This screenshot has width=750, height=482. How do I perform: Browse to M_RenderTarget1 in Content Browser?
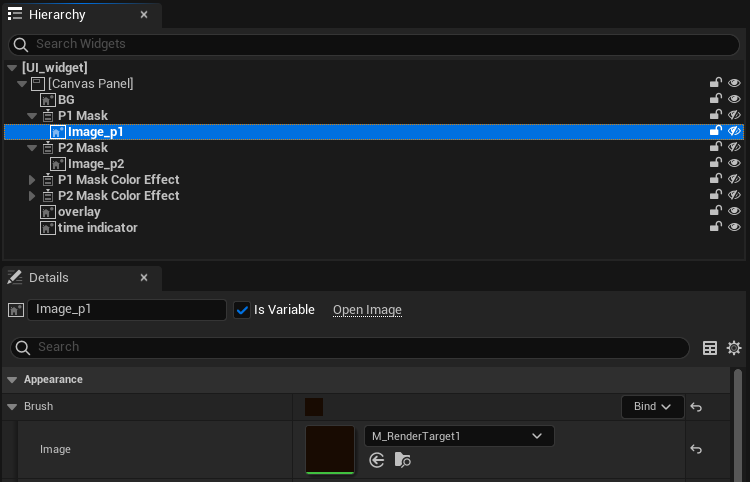[402, 460]
